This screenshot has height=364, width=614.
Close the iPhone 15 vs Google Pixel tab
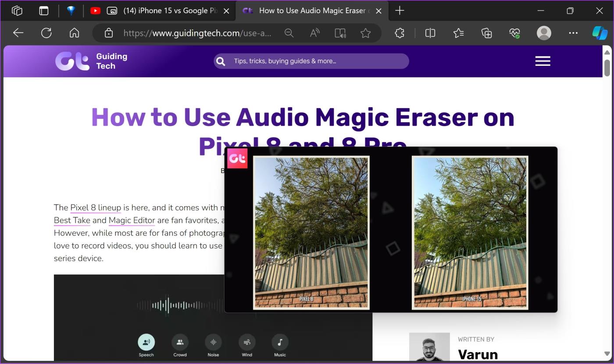pos(226,11)
